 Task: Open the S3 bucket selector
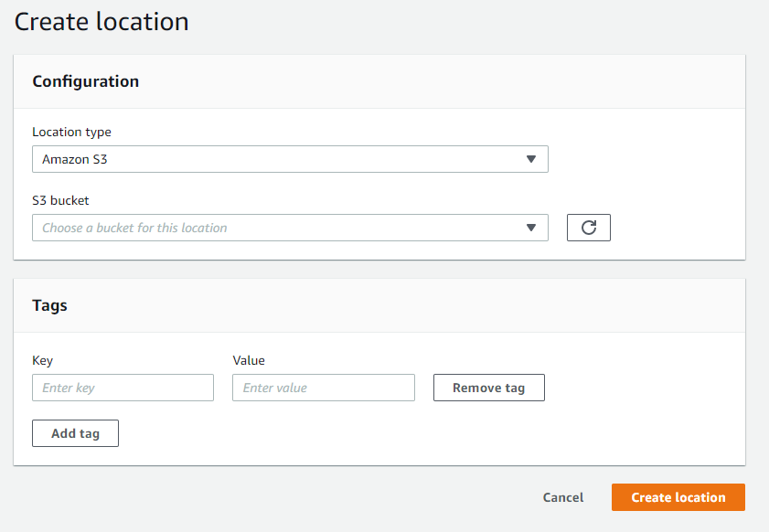point(290,227)
